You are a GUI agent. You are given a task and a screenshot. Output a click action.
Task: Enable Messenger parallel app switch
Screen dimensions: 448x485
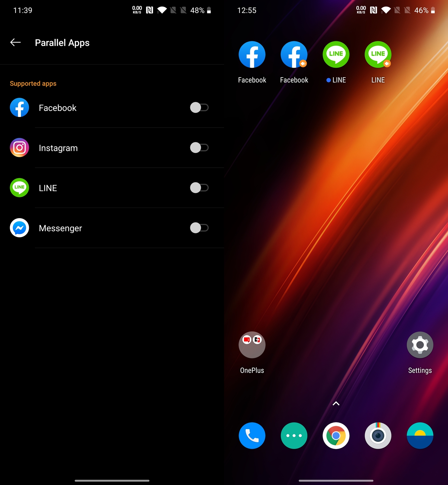[x=199, y=228]
